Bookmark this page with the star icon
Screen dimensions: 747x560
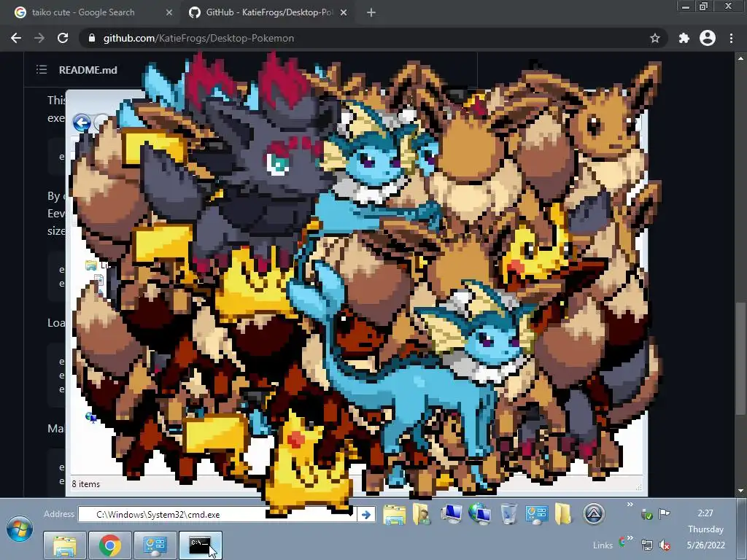(655, 38)
